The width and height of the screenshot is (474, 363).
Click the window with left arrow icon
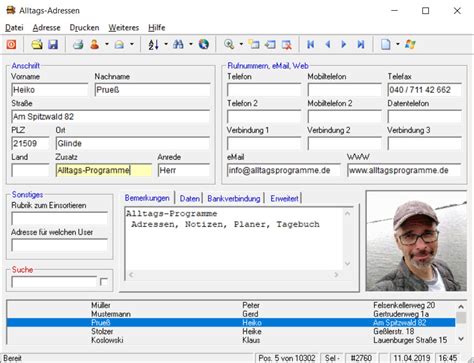270,44
